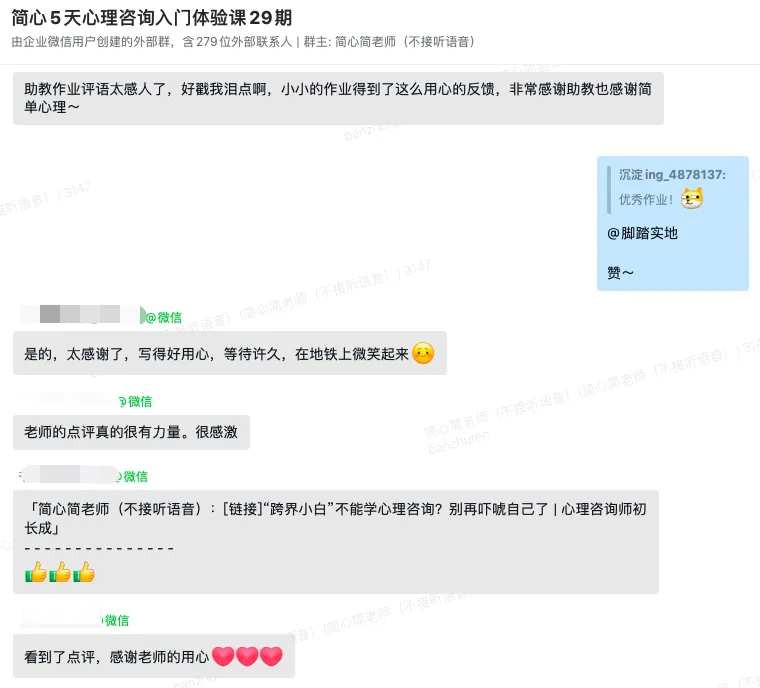Screen dimensions: 760x688
Task: Click the 助教作业评语太感人了 message bubble
Action: pos(338,98)
